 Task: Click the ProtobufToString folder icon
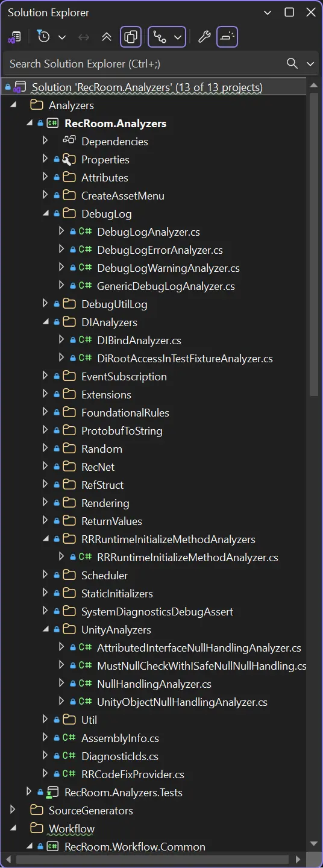(x=69, y=431)
